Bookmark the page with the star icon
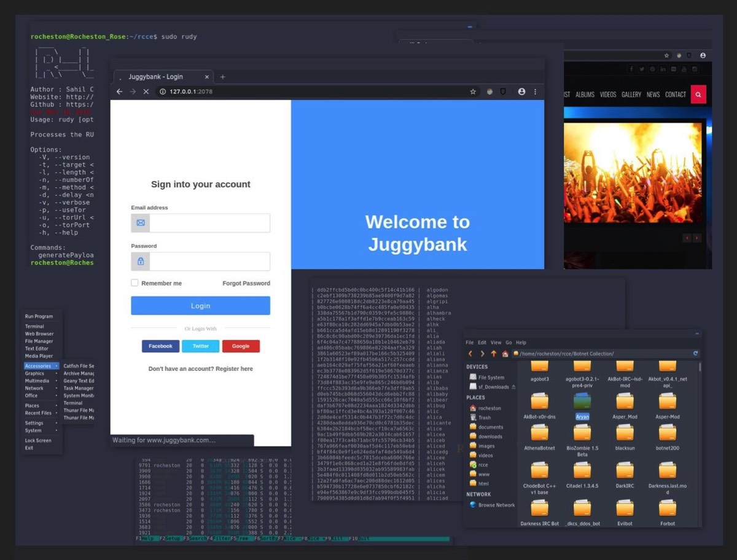737x560 pixels. tap(473, 91)
